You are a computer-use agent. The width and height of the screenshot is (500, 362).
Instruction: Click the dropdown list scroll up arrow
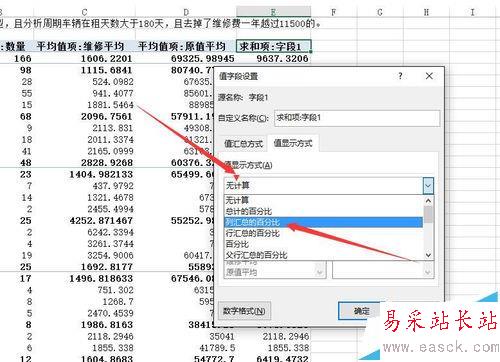[429, 201]
